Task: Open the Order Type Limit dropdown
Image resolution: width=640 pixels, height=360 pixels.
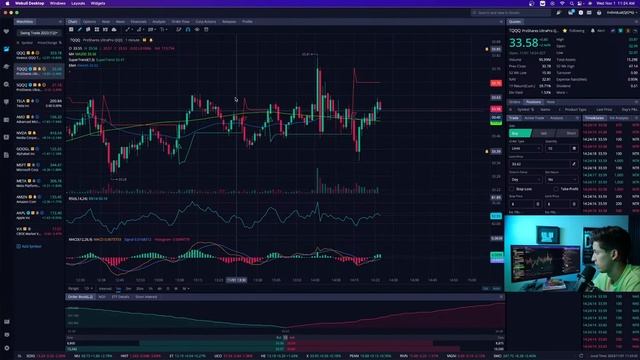Action: 526,149
